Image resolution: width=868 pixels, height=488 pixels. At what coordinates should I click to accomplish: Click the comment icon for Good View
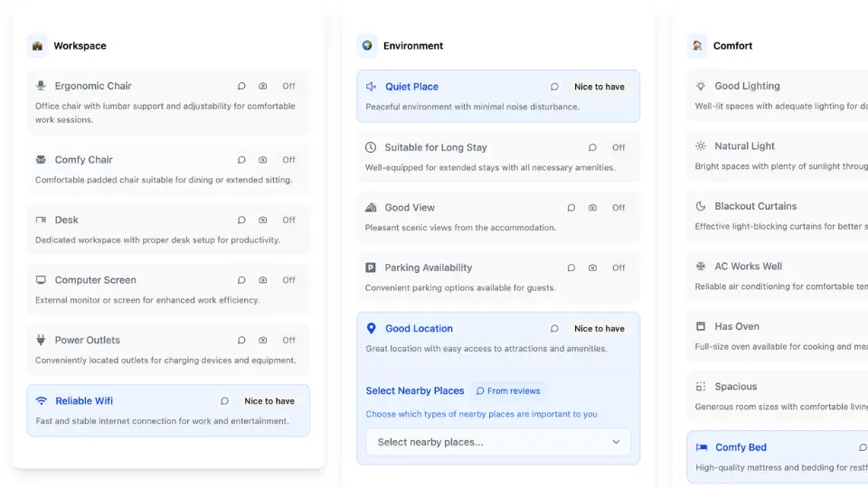tap(571, 208)
